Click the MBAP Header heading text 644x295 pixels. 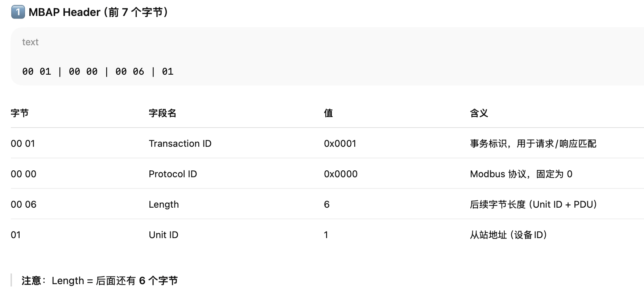click(x=98, y=12)
